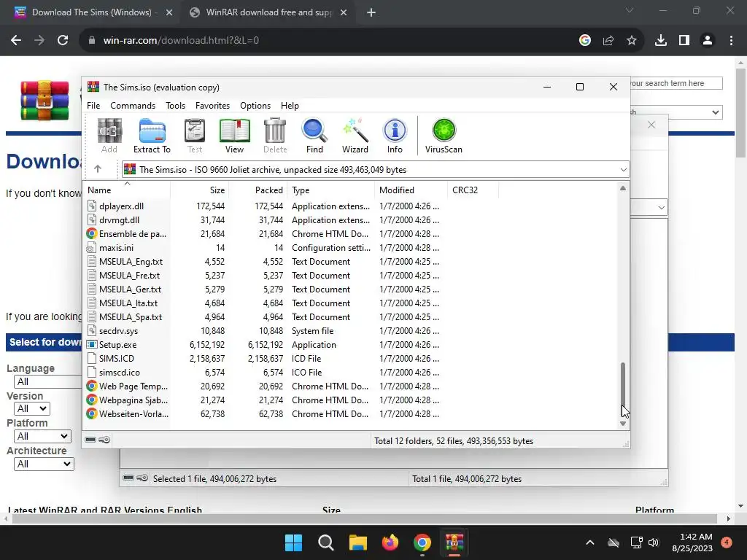
Task: Expand dropdown beside the site search box
Action: (715, 112)
